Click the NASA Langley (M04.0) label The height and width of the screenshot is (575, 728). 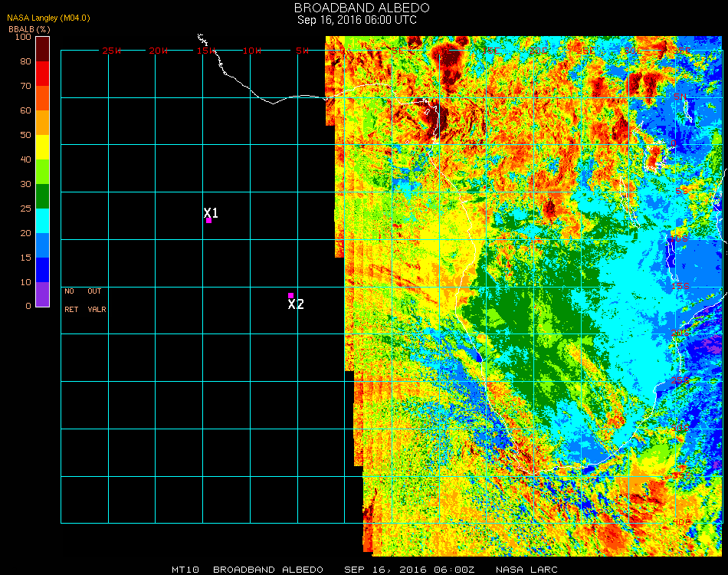[x=48, y=18]
